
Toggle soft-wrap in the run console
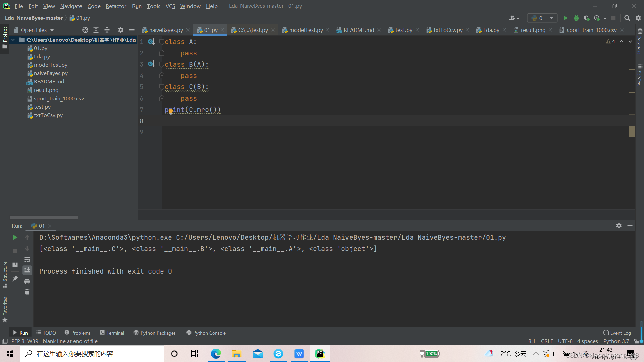(27, 259)
